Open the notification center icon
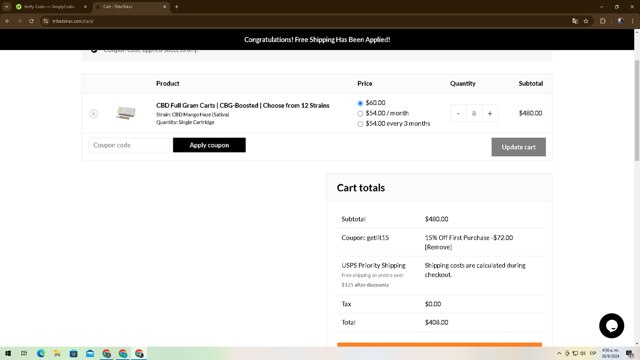This screenshot has width=640, height=360. point(630,353)
